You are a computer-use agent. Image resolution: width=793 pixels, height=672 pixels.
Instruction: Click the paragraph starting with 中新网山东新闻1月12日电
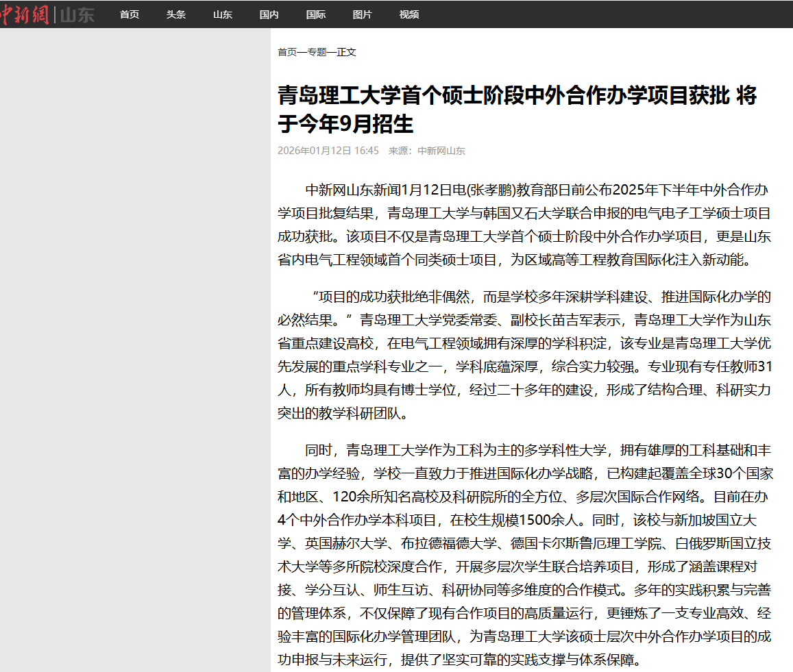click(524, 225)
